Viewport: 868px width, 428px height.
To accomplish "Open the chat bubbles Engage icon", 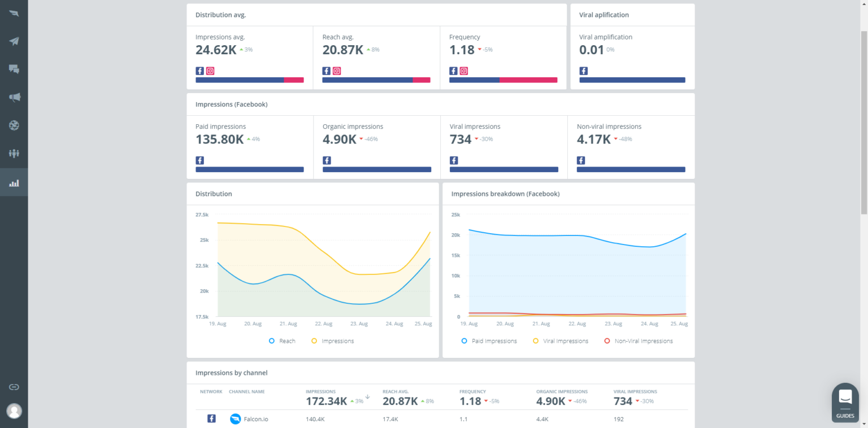I will [14, 69].
